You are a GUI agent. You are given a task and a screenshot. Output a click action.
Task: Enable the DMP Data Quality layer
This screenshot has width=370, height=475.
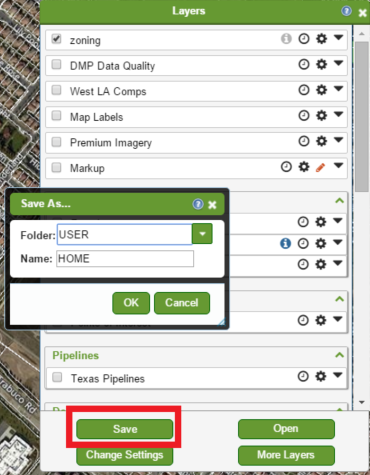pos(56,64)
